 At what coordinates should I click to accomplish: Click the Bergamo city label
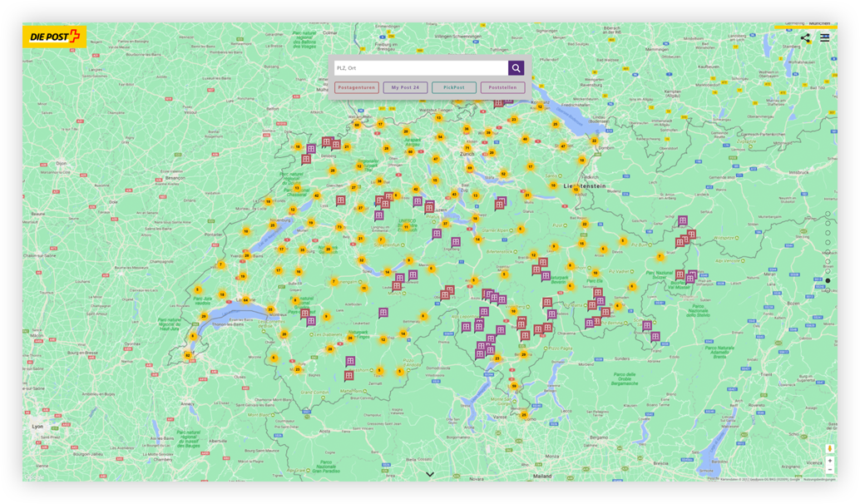(599, 437)
